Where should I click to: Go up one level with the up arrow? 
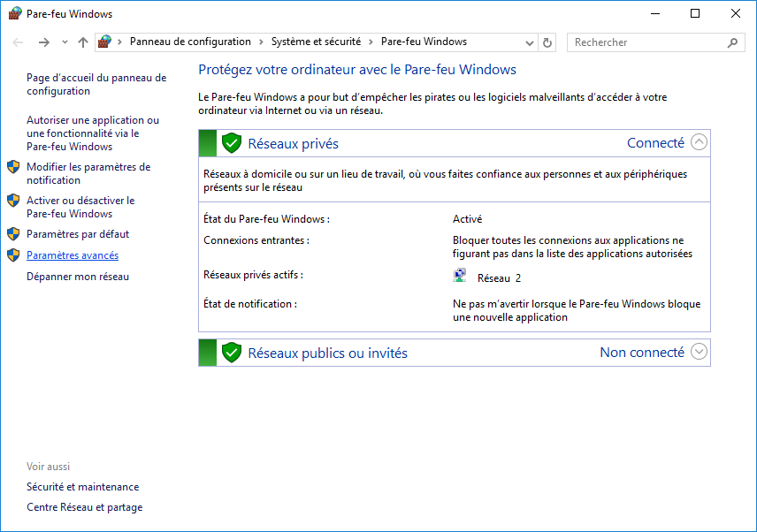(x=83, y=42)
